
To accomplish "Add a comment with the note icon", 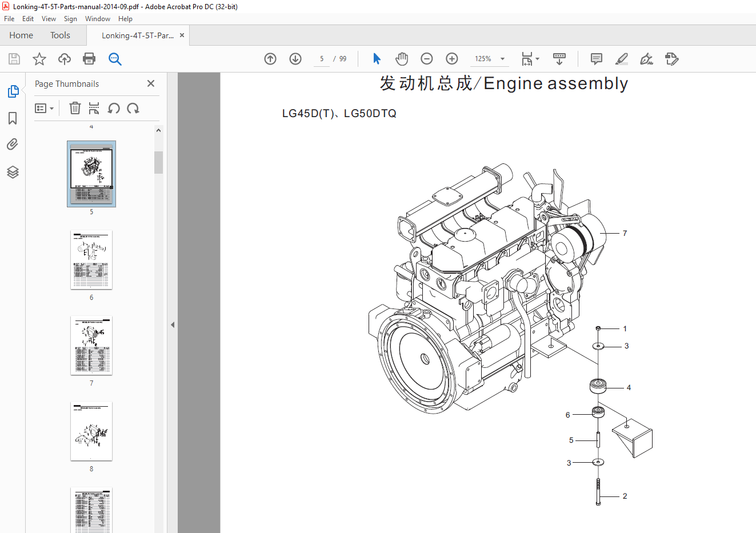I will tap(597, 59).
